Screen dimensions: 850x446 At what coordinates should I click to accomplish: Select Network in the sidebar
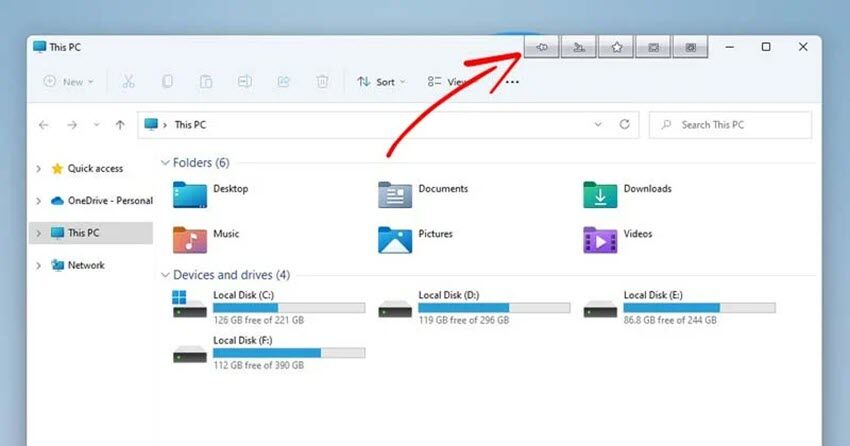point(86,265)
